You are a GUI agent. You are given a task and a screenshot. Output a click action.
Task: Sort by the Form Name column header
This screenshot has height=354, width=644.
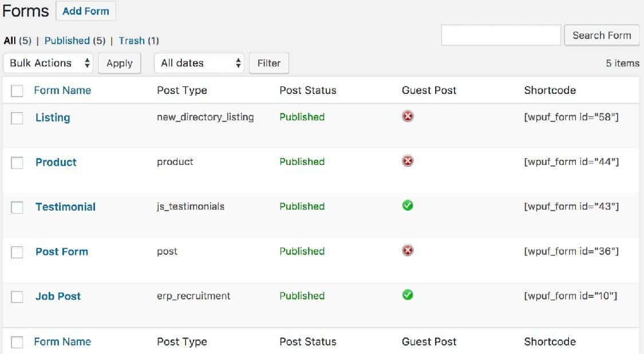[62, 91]
